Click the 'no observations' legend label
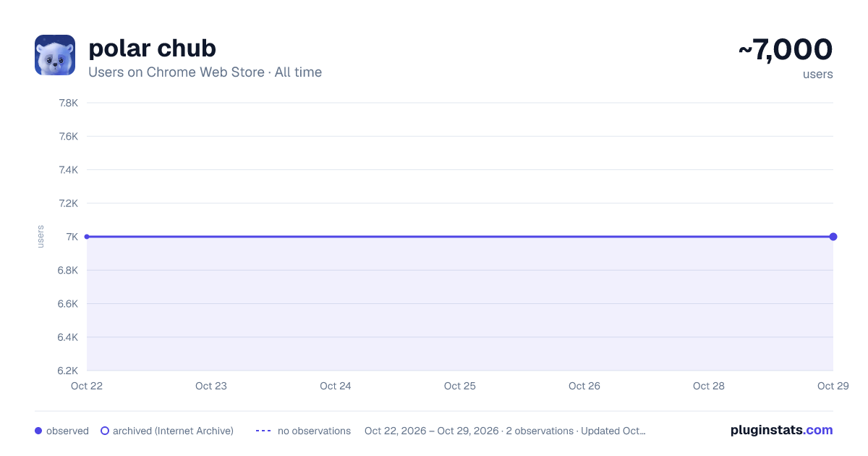868x456 pixels. (x=314, y=431)
